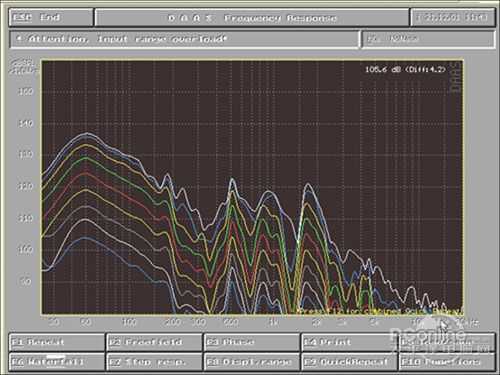The width and height of the screenshot is (500, 375).
Task: Click the F2 NoName file name field
Action: click(428, 39)
